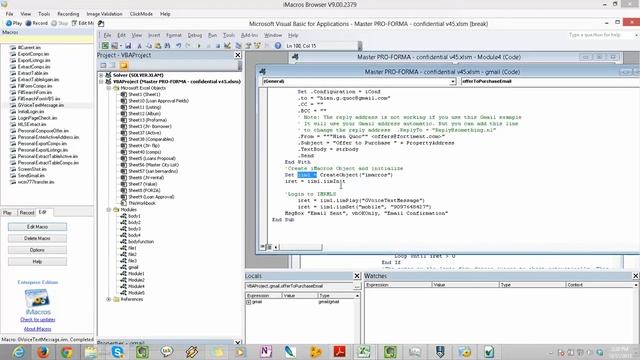The width and height of the screenshot is (640, 360).
Task: Click View Code icon in Project panel
Action: 104,65
